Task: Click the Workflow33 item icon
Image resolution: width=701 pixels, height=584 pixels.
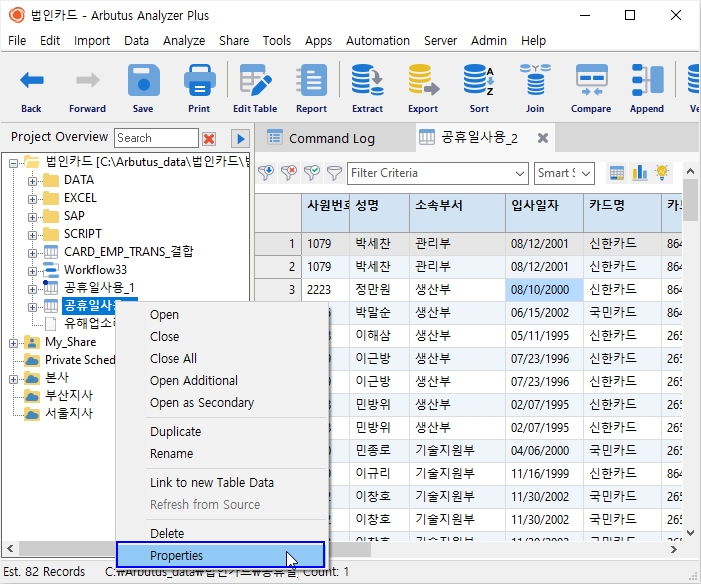Action: [x=51, y=270]
